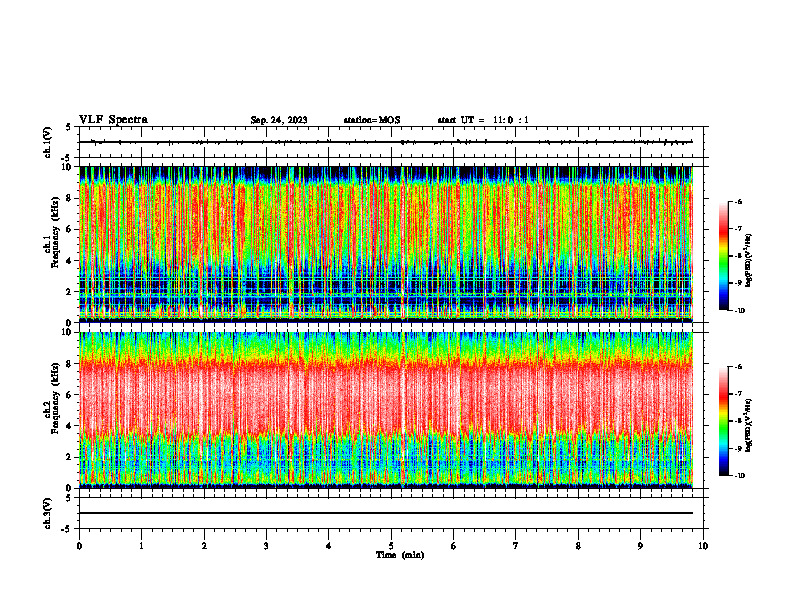Click the 6 kHz tick label on ch.2 axis
Image resolution: width=792 pixels, height=612 pixels.
pyautogui.click(x=69, y=395)
